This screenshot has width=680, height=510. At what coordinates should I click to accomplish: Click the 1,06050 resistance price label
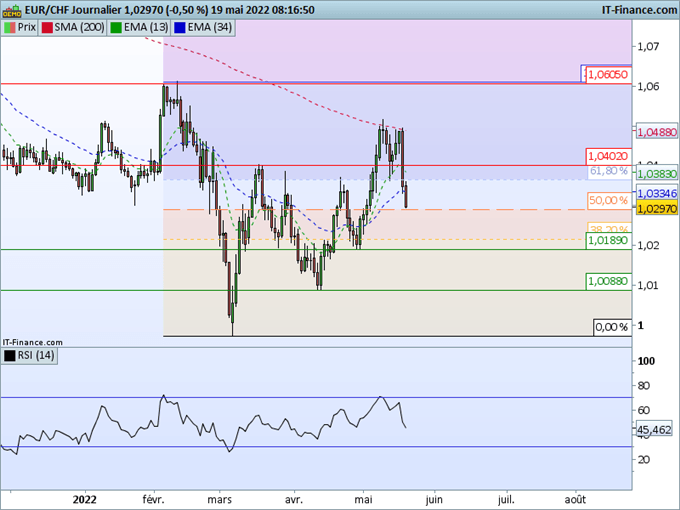[608, 74]
